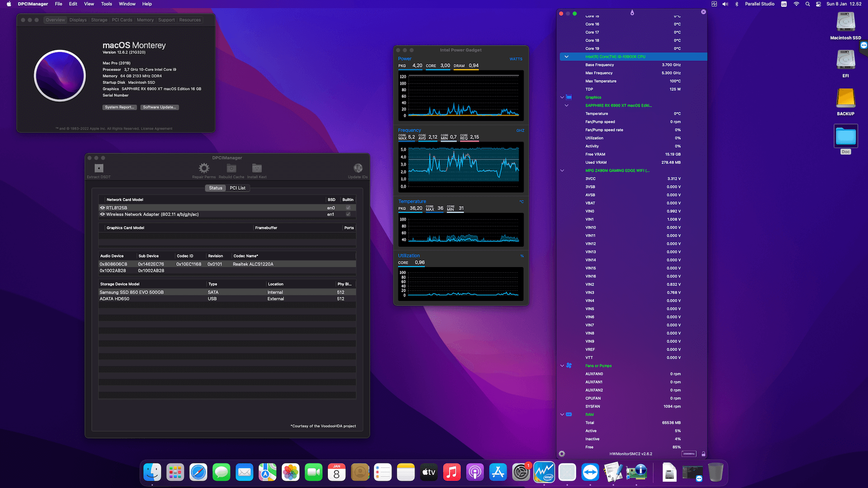Click the Rebuild Cache toolbar icon

(x=231, y=169)
